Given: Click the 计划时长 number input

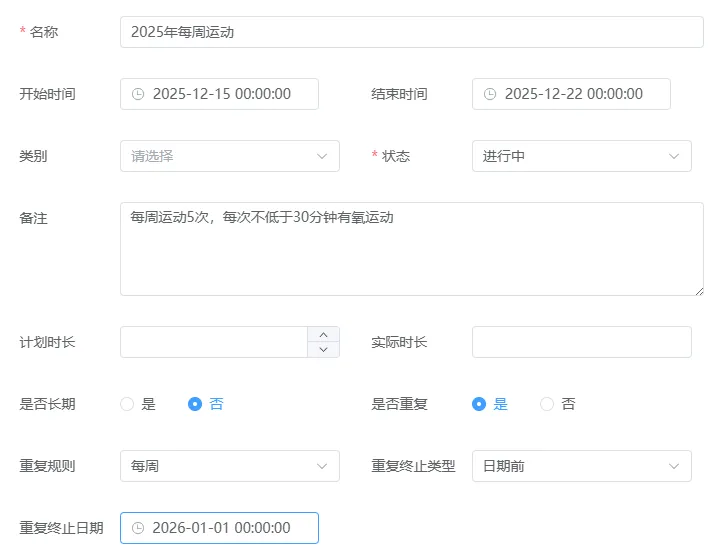Looking at the screenshot, I should click(x=213, y=342).
